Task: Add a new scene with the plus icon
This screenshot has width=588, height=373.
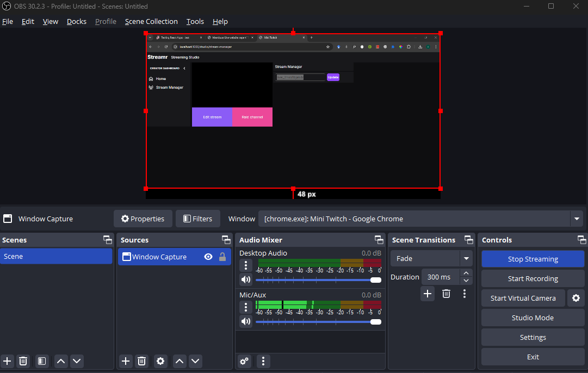Action: point(7,361)
